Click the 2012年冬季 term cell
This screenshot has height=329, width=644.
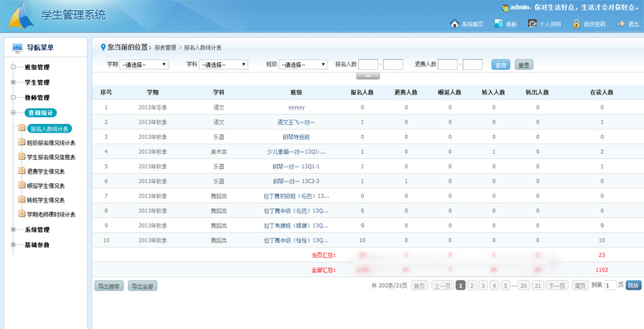click(153, 108)
